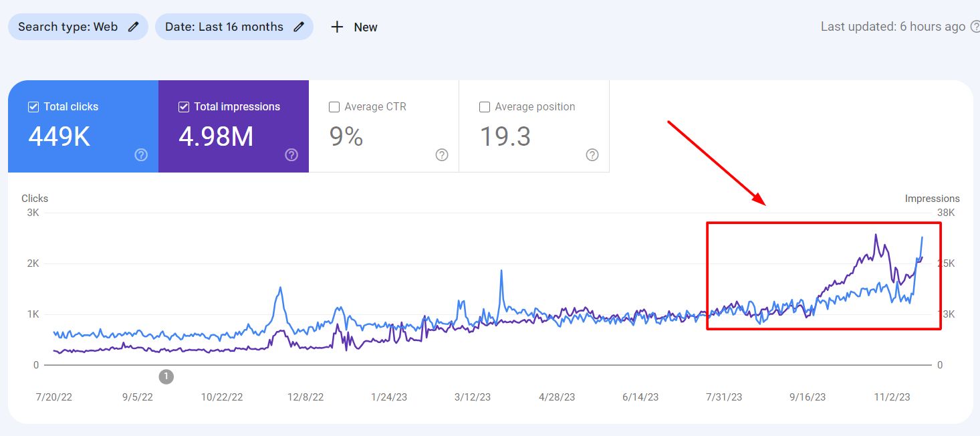The height and width of the screenshot is (436, 980).
Task: Open help icon on Average position card
Action: 592,155
